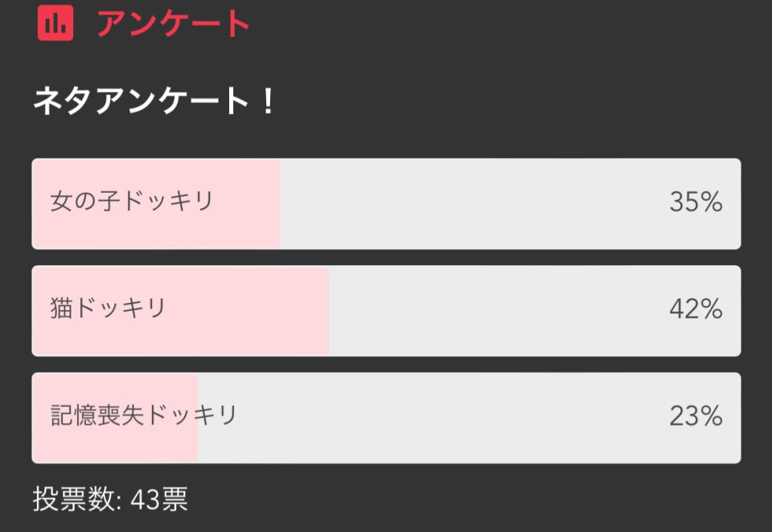Screen dimensions: 772x532
Task: Choose the 猫ドッキリ poll option
Action: coord(386,311)
